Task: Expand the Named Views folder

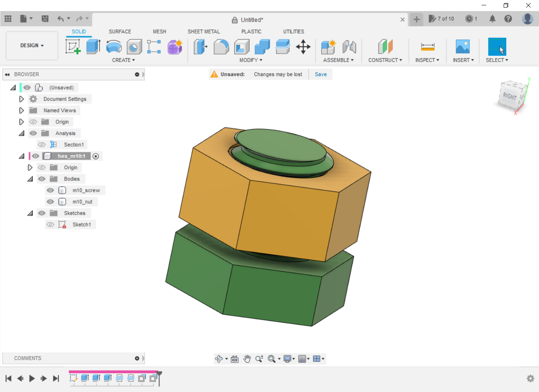Action: [x=22, y=110]
